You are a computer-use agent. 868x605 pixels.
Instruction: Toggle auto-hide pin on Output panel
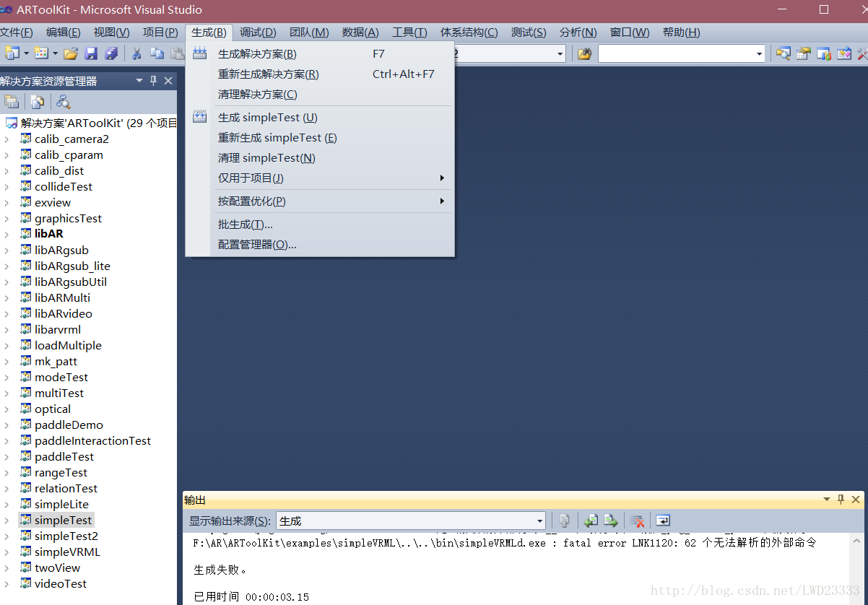point(841,500)
